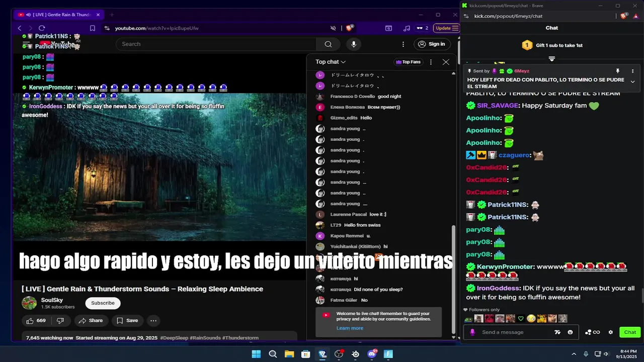Click the YouTube search magnifier button

[328, 44]
